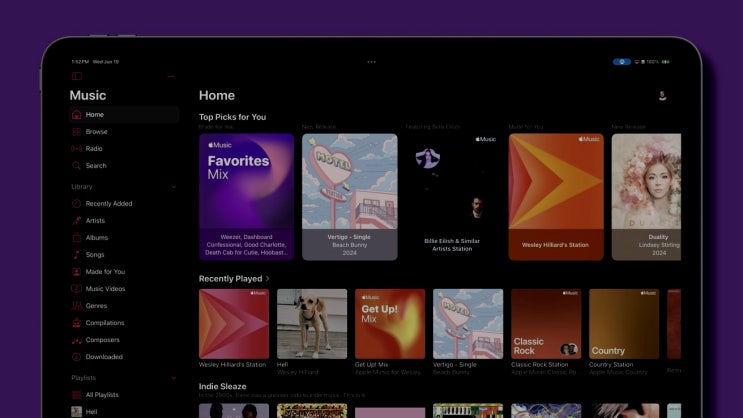Tap the three-dot multitasking control
This screenshot has height=418, width=743.
pyautogui.click(x=372, y=62)
